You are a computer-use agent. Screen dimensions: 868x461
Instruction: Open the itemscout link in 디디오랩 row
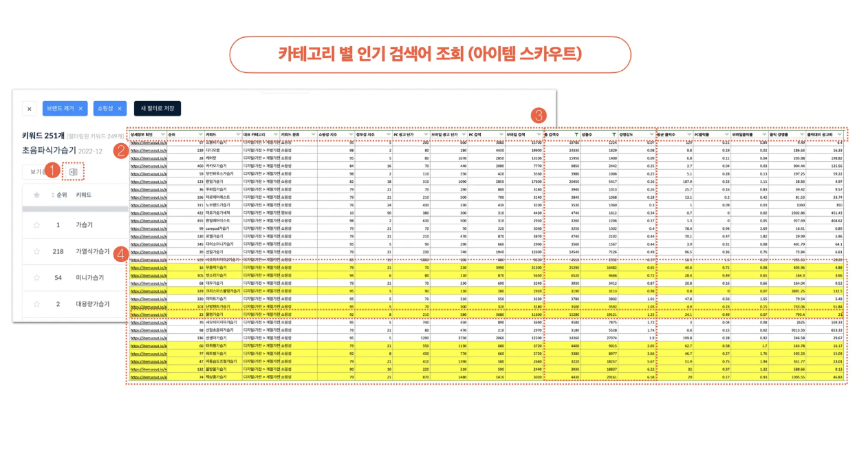coord(148,150)
